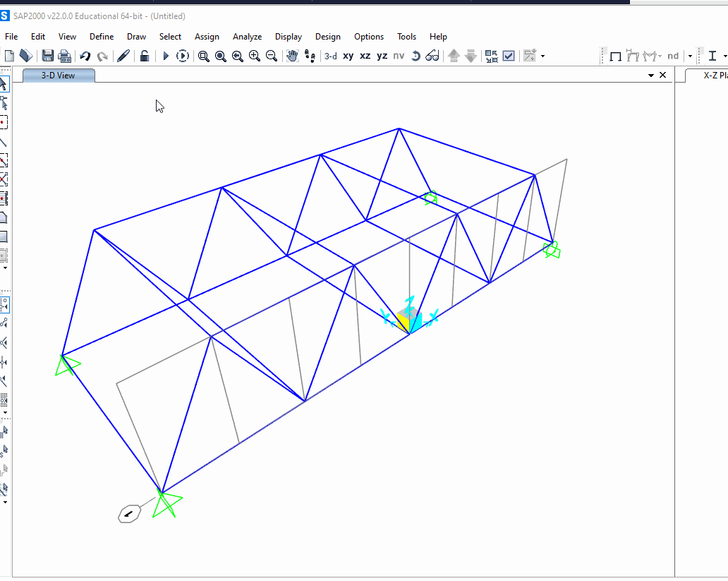
Task: Open the assign toolbar dropdown arrow
Action: (x=542, y=56)
